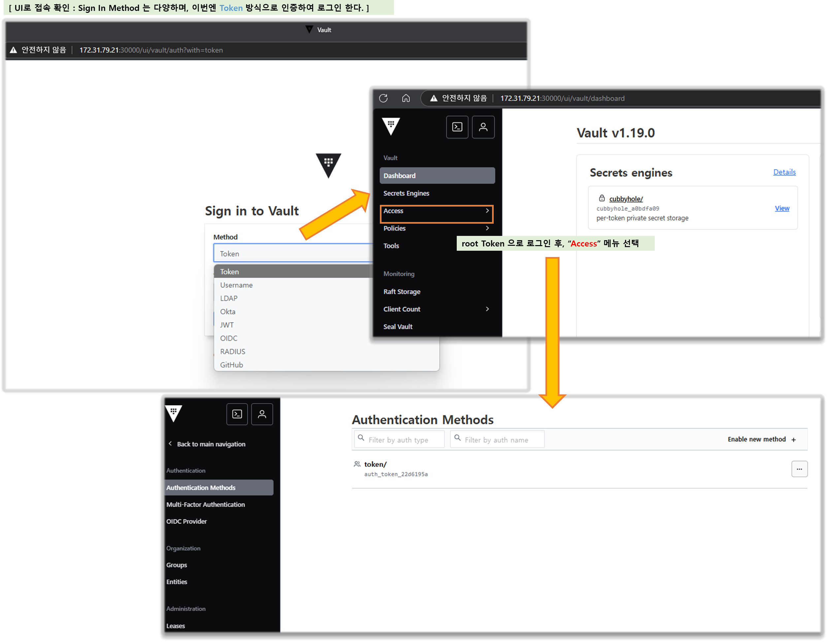The height and width of the screenshot is (644, 829).
Task: Open the cubbyhole/ link
Action: (x=626, y=199)
